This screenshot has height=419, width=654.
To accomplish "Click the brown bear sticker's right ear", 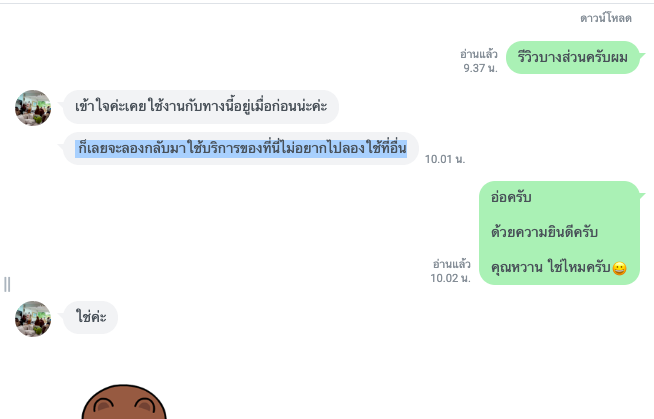I will pyautogui.click(x=146, y=406).
